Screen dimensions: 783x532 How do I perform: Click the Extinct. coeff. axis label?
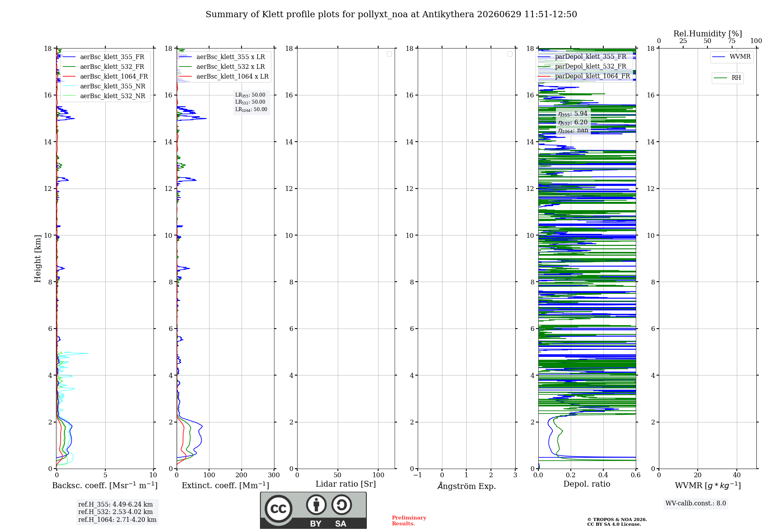pos(226,485)
